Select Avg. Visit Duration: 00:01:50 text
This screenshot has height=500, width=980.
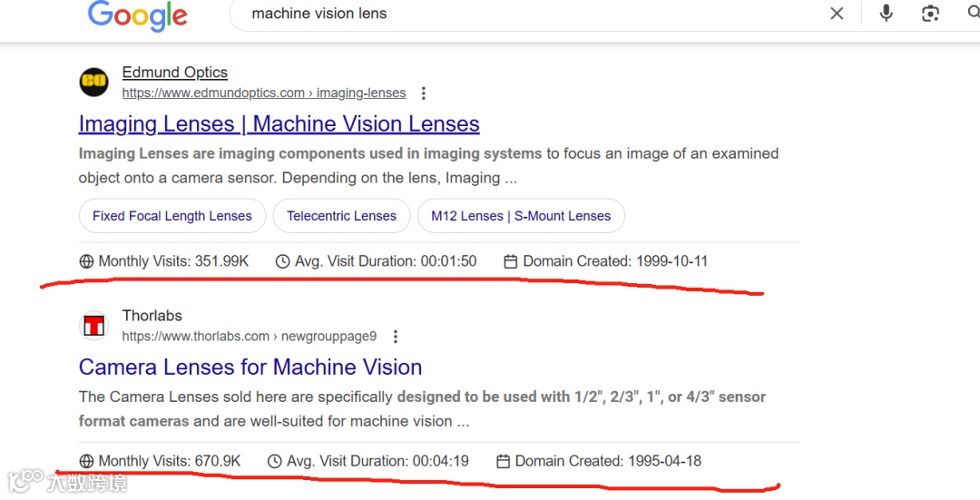[x=386, y=261]
